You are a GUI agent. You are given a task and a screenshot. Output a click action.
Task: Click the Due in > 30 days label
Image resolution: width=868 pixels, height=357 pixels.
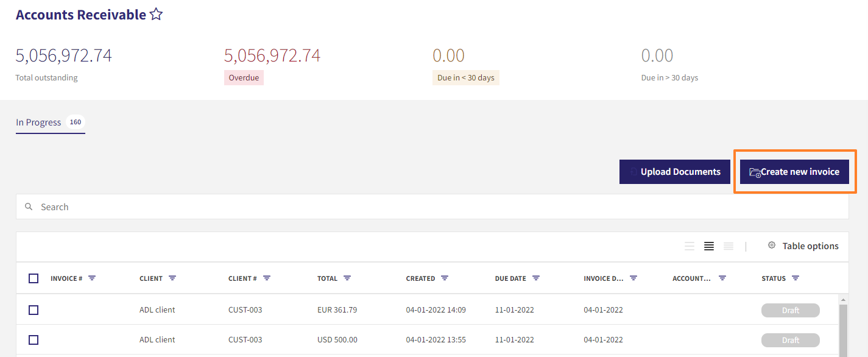coord(669,78)
